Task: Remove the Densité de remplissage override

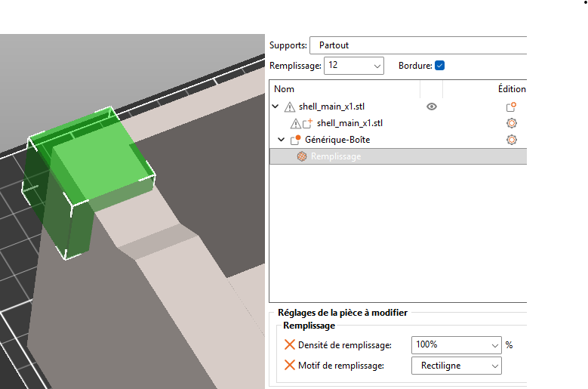Action: [x=290, y=344]
